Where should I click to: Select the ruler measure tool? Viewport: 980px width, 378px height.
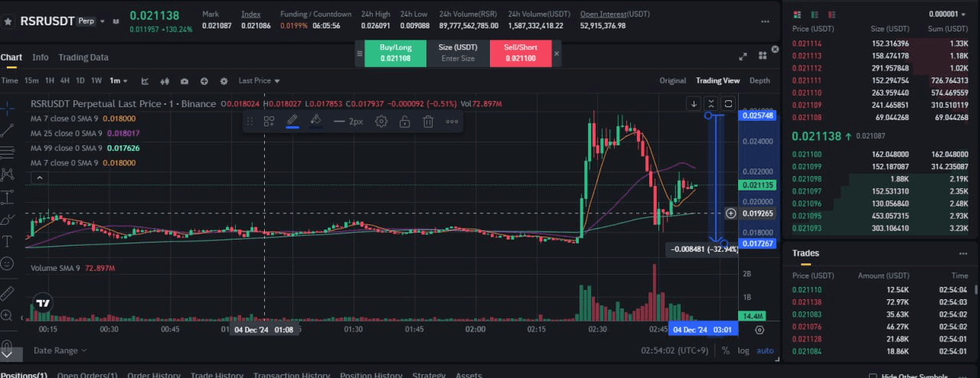click(x=8, y=292)
